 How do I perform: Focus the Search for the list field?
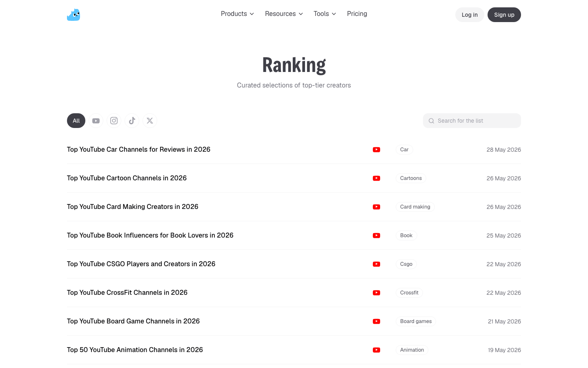tap(472, 121)
